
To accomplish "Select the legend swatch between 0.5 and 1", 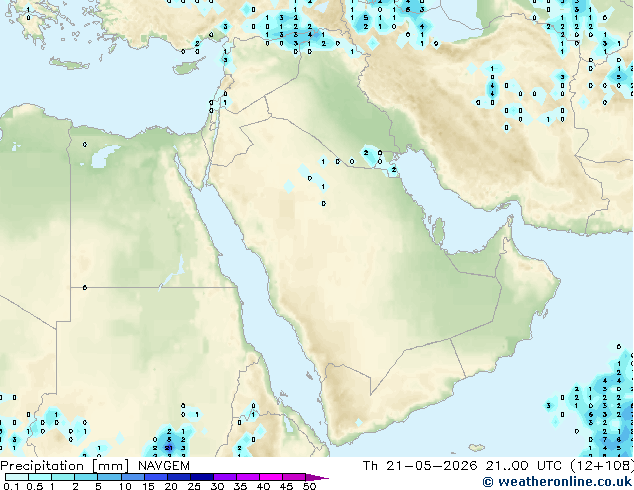I will pyautogui.click(x=40, y=477).
